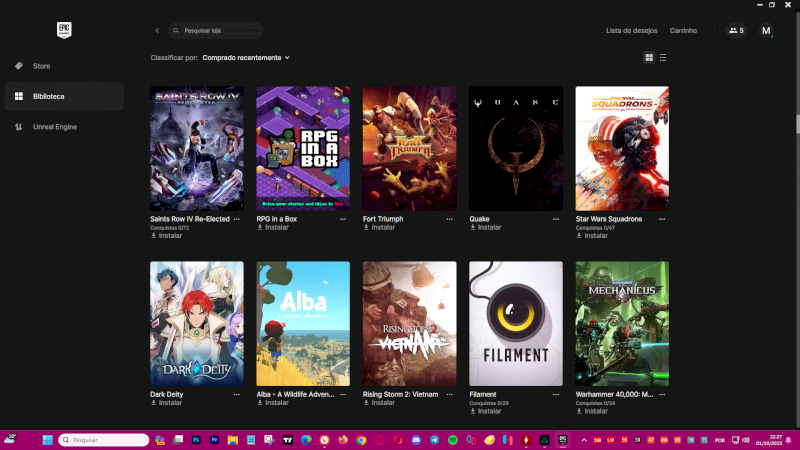This screenshot has width=800, height=450.
Task: Open the Carrinho page
Action: 683,31
